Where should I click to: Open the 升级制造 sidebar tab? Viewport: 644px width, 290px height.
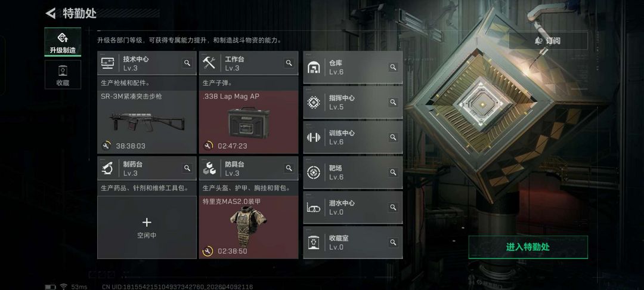coord(63,42)
